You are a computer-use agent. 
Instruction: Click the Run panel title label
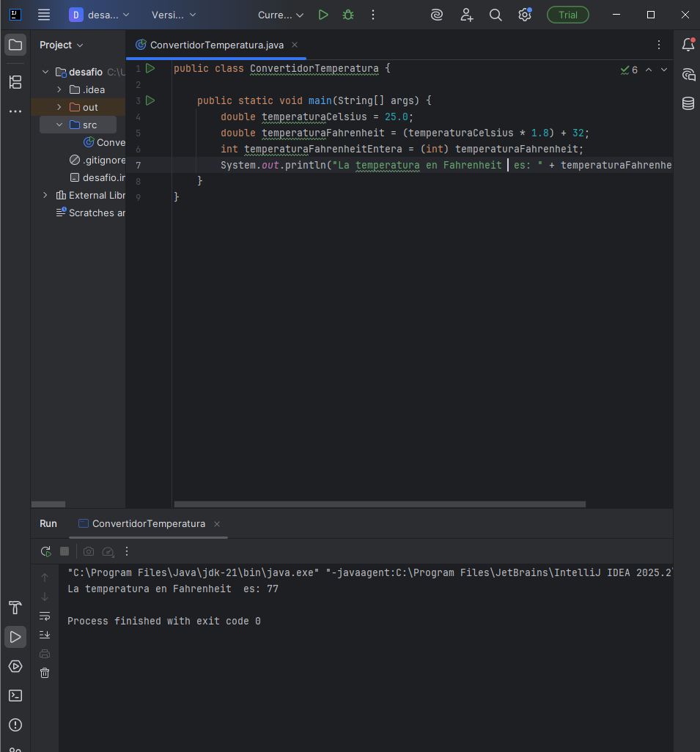coord(48,524)
